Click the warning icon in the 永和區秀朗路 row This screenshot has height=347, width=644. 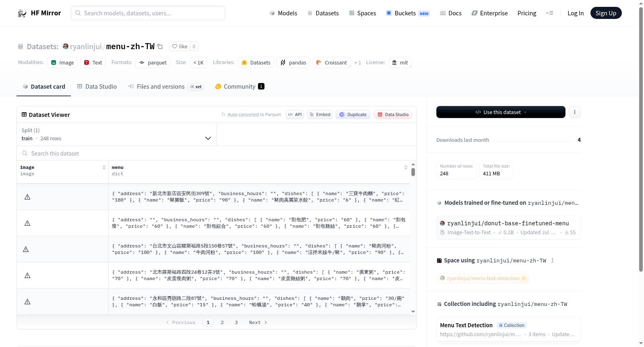click(x=27, y=301)
